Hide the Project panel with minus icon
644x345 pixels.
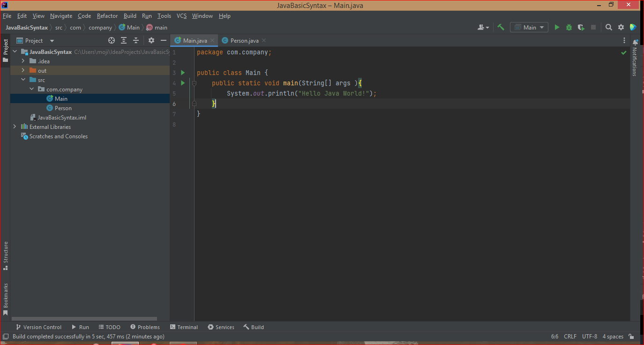(164, 40)
